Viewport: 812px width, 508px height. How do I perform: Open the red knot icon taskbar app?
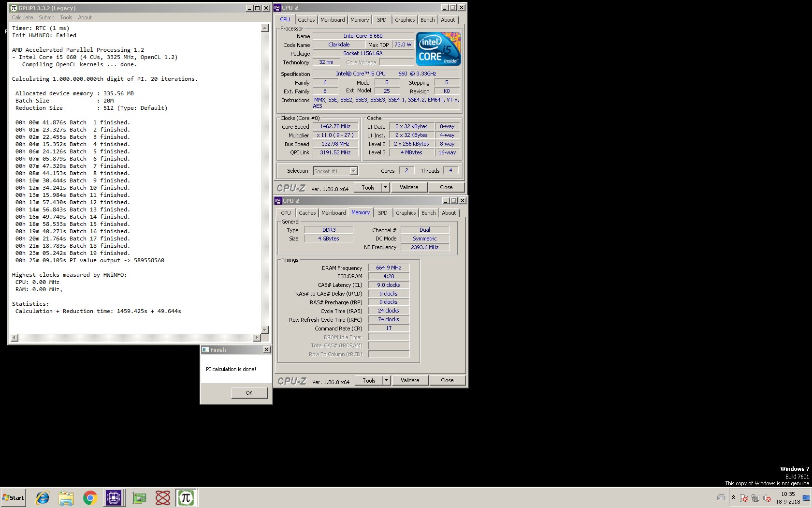163,497
